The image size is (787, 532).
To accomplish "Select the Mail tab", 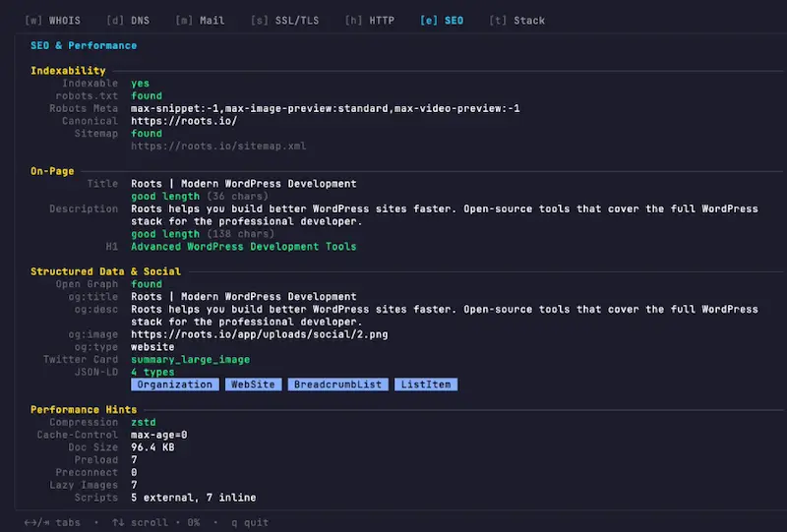I will click(x=200, y=20).
